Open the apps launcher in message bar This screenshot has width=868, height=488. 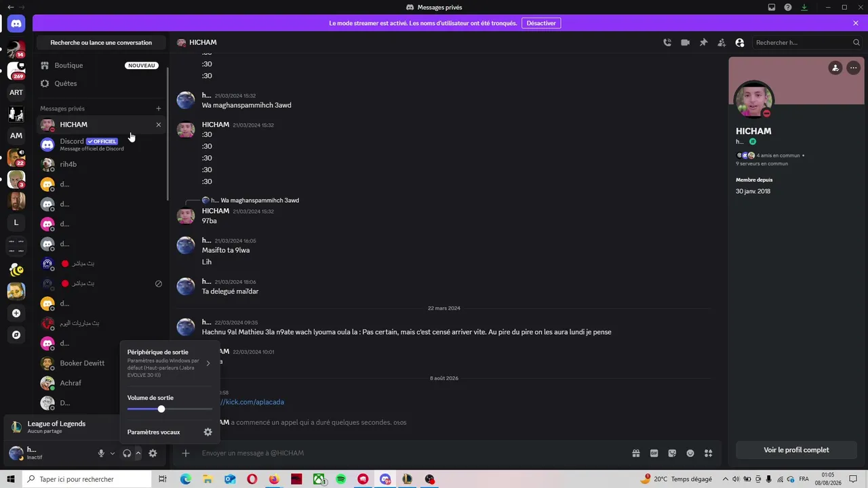click(708, 453)
